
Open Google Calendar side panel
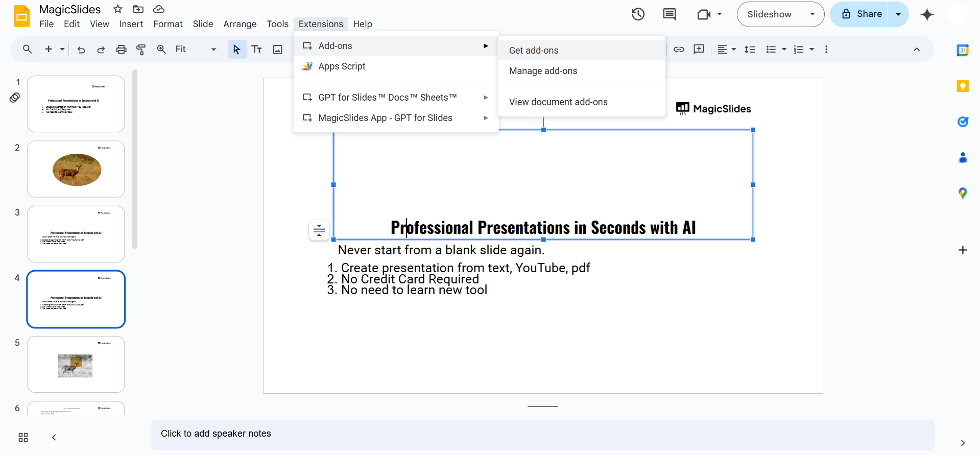tap(963, 50)
